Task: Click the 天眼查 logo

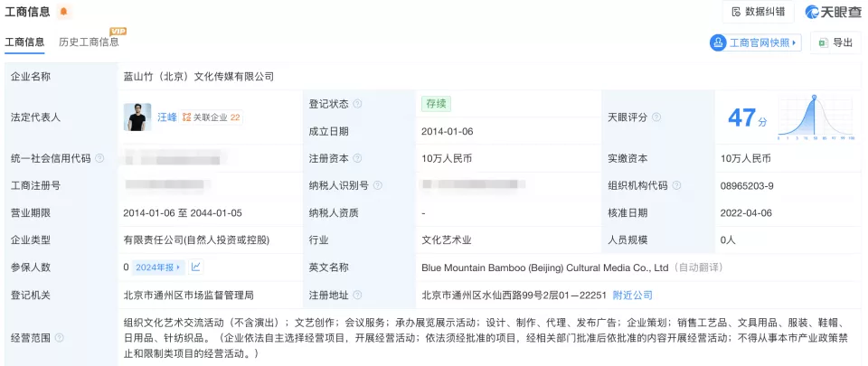Action: 830,12
